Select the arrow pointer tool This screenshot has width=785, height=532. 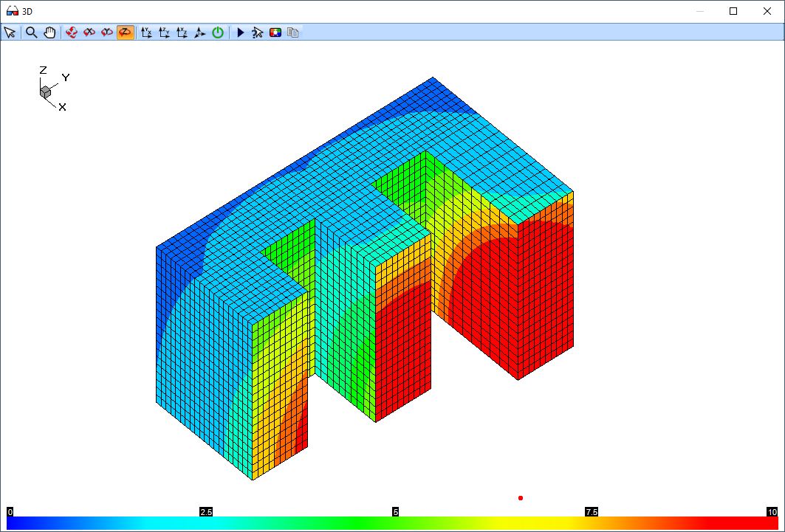tap(10, 32)
